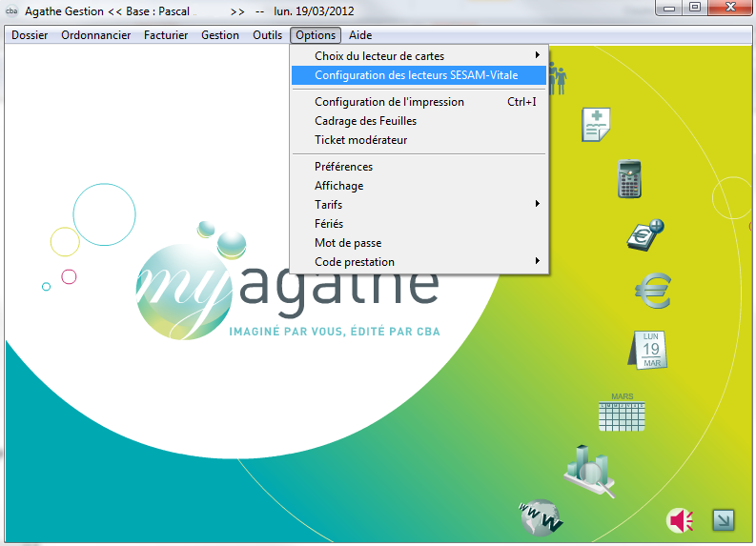Viewport: 756px width, 546px height.
Task: Open the Aide menu
Action: 360,35
